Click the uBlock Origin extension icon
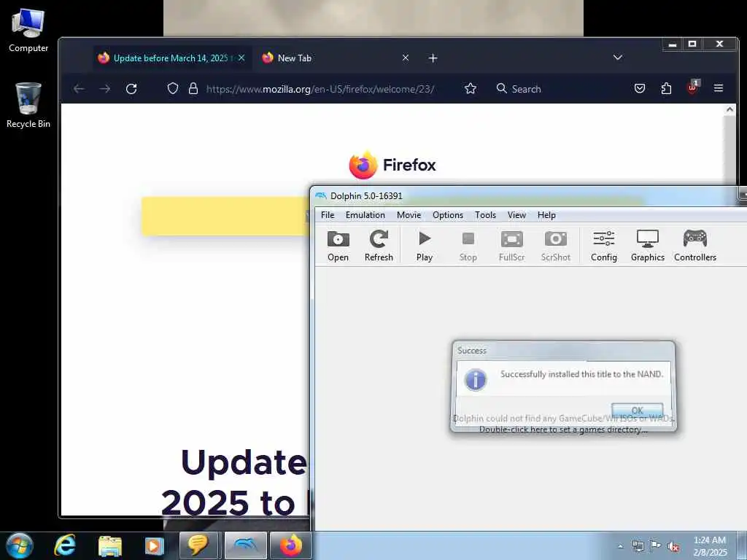Viewport: 747px width, 560px height. click(693, 87)
